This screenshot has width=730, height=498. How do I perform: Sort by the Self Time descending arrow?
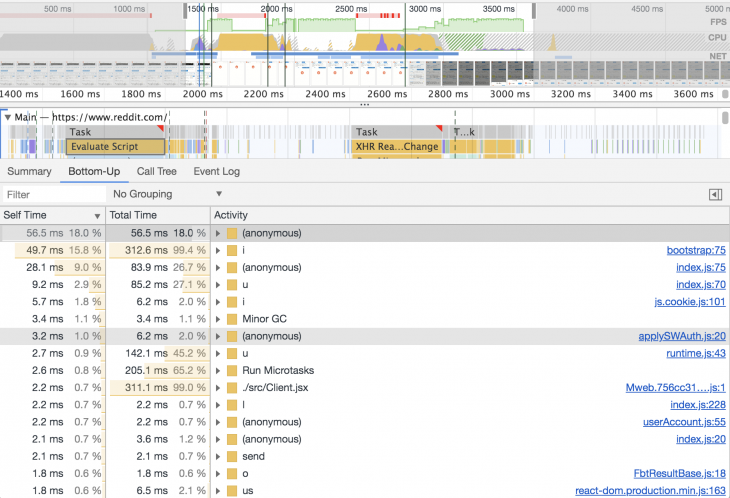click(97, 216)
